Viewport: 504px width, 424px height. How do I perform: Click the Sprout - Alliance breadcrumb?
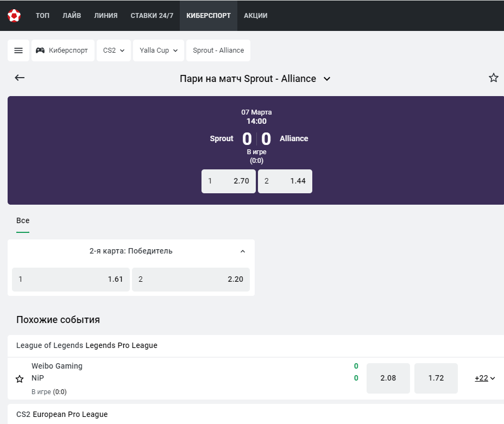tap(218, 50)
